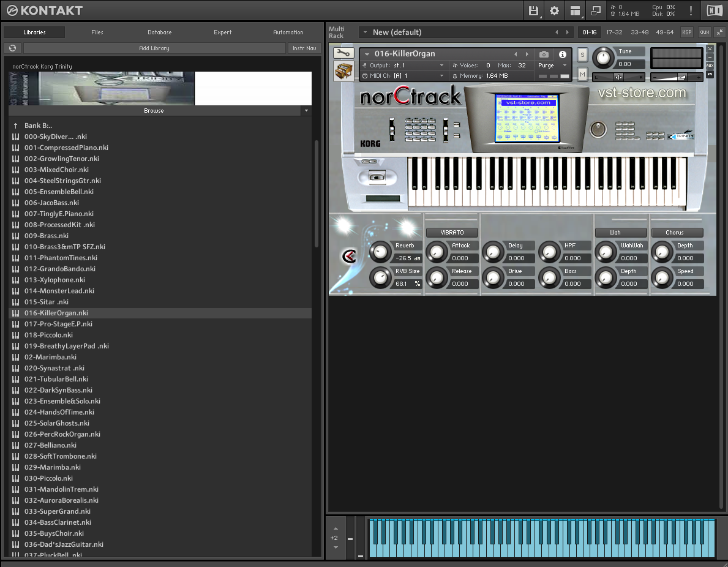Screen dimensions: 728x567
Task: Toggle Mute on the instrument
Action: tap(582, 74)
